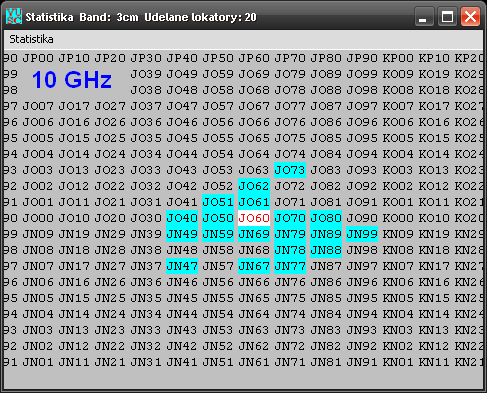Click the JP00 locator cell
Viewport: 487px width, 393px height.
click(x=38, y=58)
